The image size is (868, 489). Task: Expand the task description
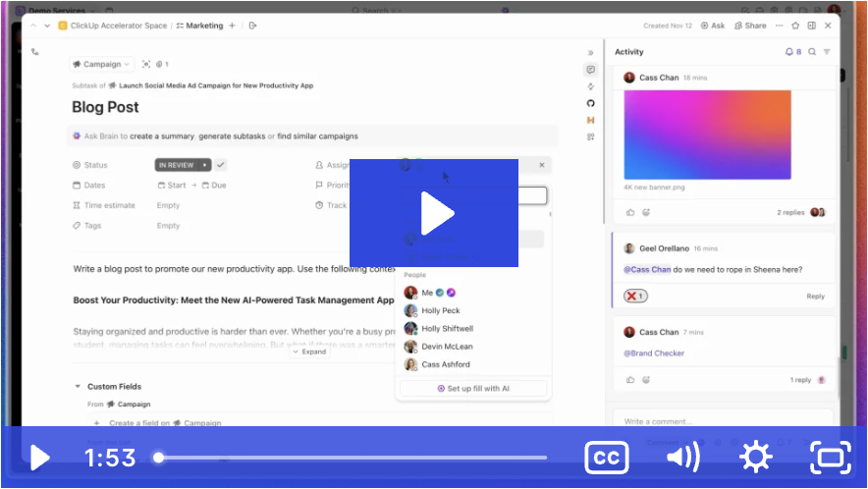[309, 352]
